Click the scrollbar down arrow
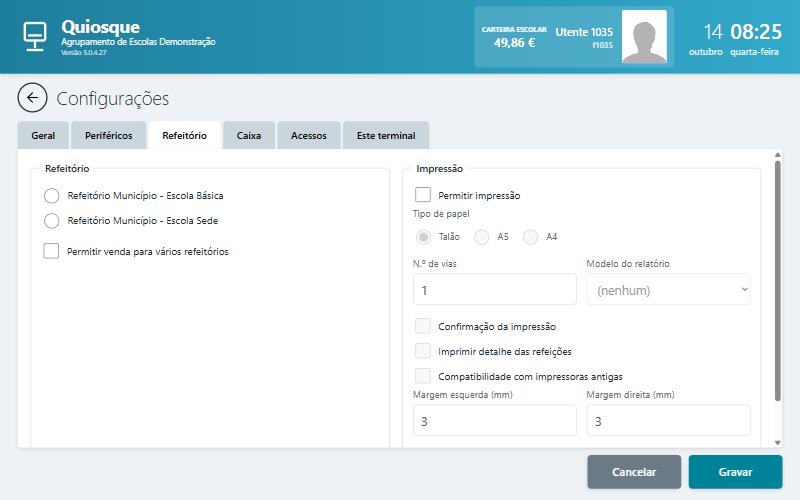Viewport: 800px width, 500px height. point(778,442)
